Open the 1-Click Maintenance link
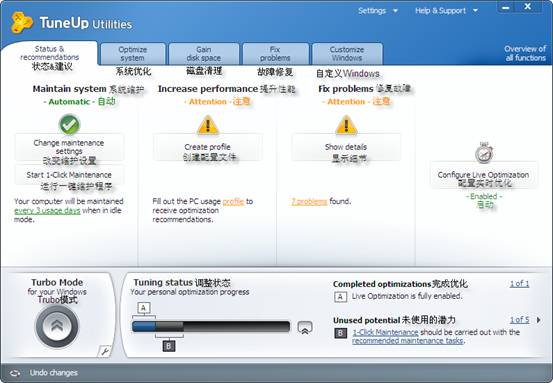 point(385,332)
